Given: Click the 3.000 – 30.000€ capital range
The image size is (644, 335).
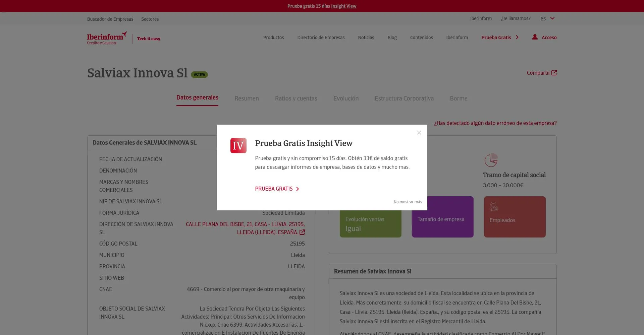Looking at the screenshot, I should pyautogui.click(x=503, y=185).
